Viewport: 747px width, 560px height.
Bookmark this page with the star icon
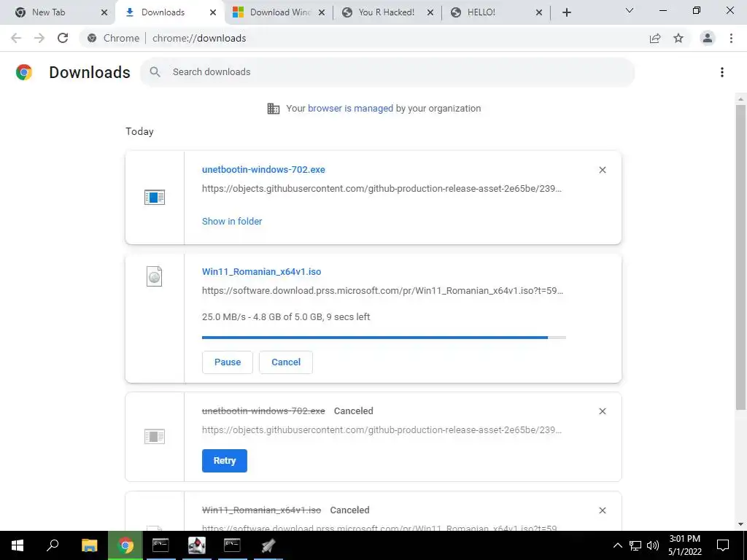tap(678, 38)
